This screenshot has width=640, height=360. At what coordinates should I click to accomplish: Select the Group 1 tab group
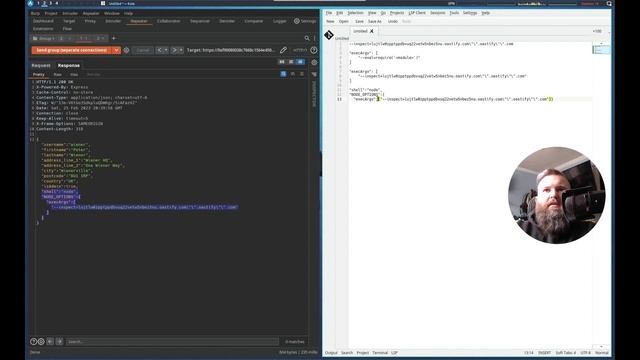(43, 38)
